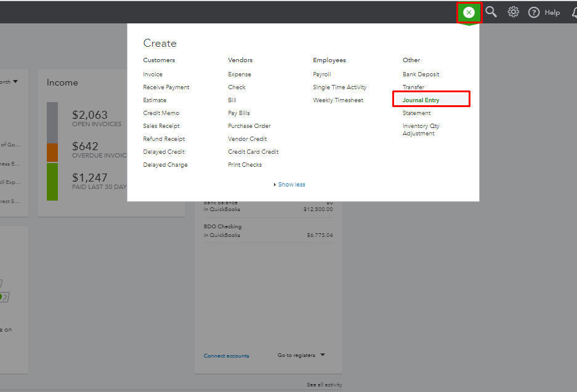Choose Invoice under Customers
Viewport: 577px width, 392px height.
coord(153,74)
